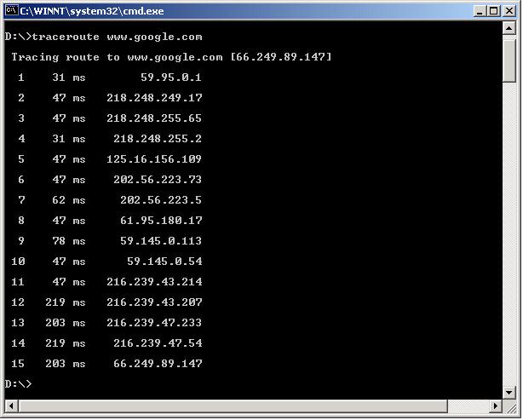Screen dimensions: 523x420
Task: Click hop 9 address 59.145.0.113
Action: click(161, 241)
